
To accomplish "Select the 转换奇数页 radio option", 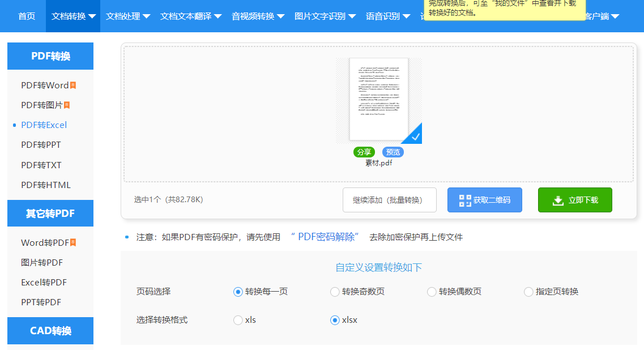I will click(335, 292).
